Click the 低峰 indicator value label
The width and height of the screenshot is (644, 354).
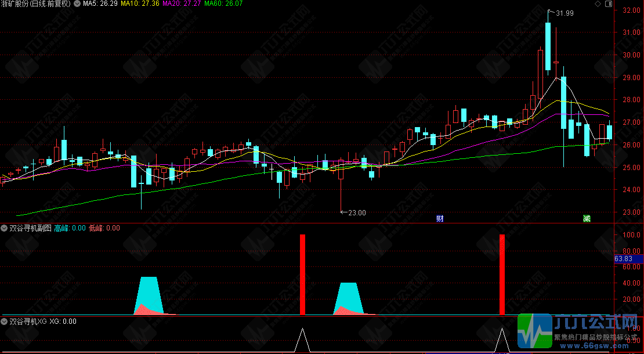104,228
